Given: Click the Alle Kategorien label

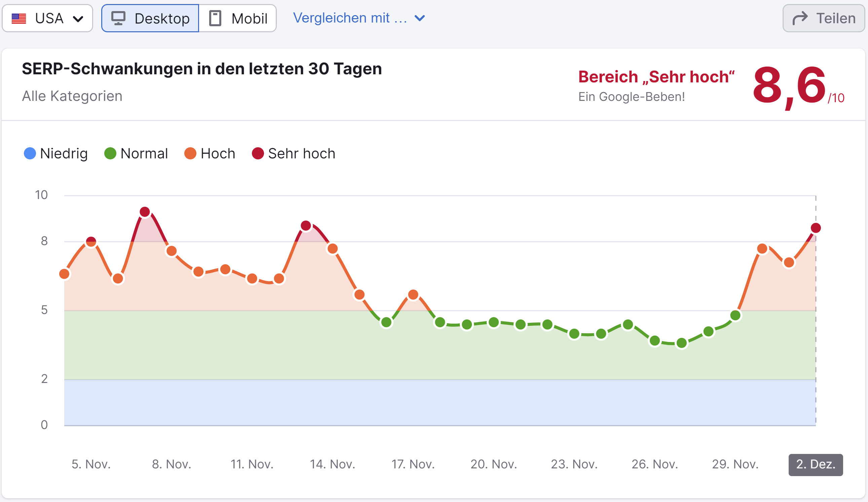Looking at the screenshot, I should pyautogui.click(x=72, y=96).
